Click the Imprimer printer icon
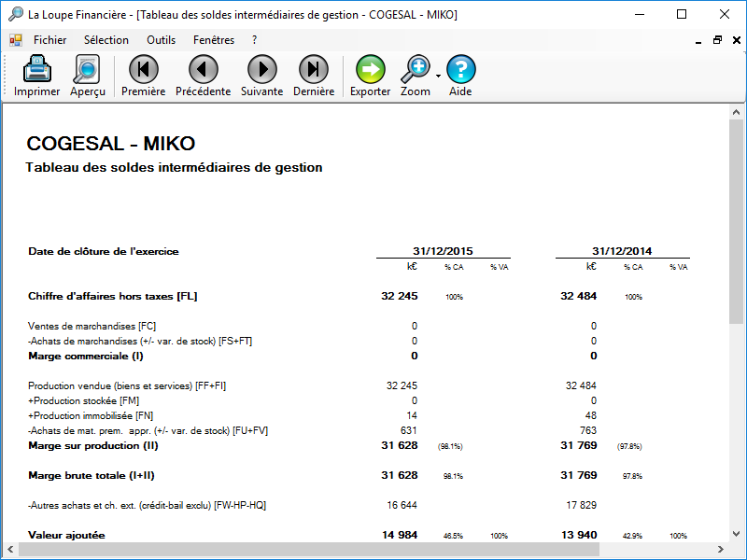 36,69
